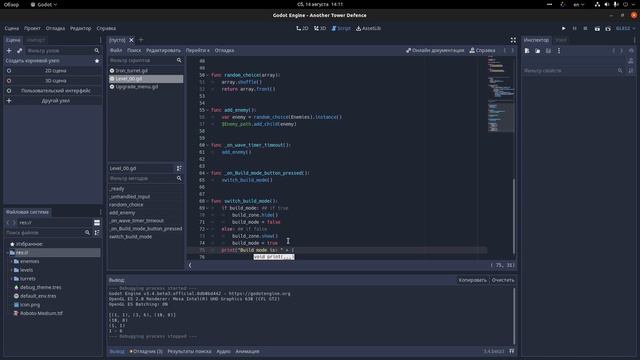The height and width of the screenshot is (360, 640).
Task: Fold the add_enemy function at line 55
Action: coord(208,110)
